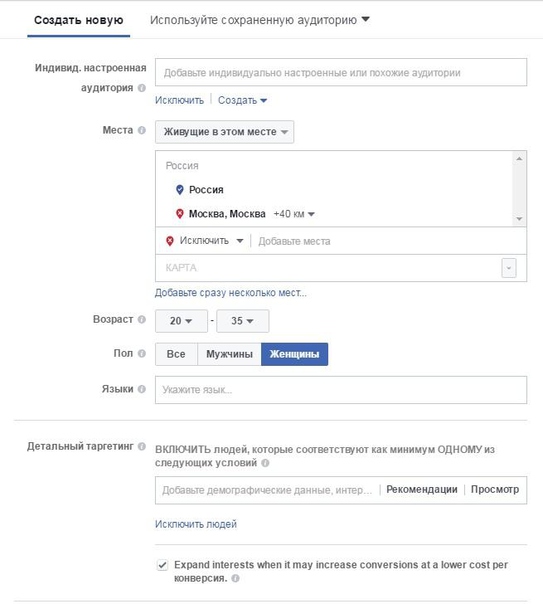Click info icon next to Языки label
Image resolution: width=543 pixels, height=604 pixels.
click(x=142, y=389)
